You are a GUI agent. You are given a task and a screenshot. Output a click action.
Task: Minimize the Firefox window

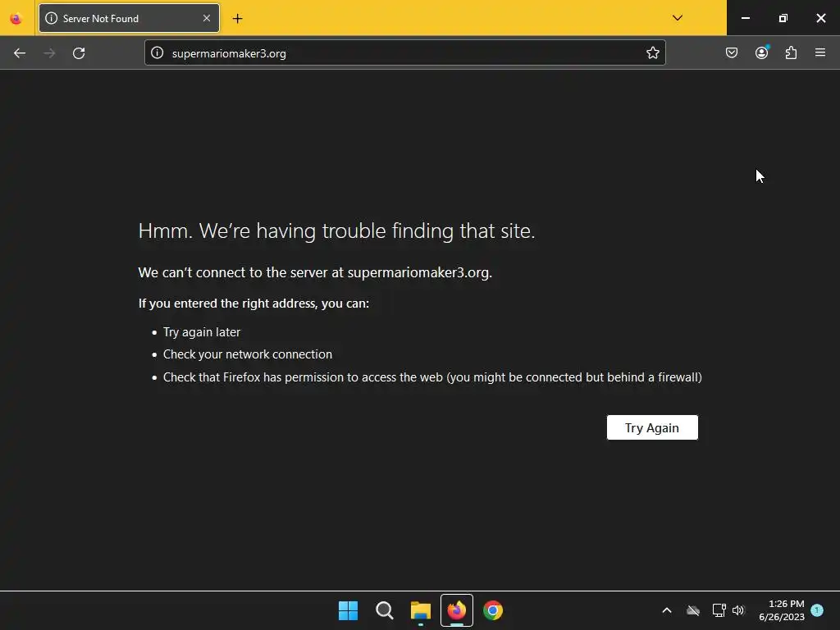pyautogui.click(x=745, y=18)
